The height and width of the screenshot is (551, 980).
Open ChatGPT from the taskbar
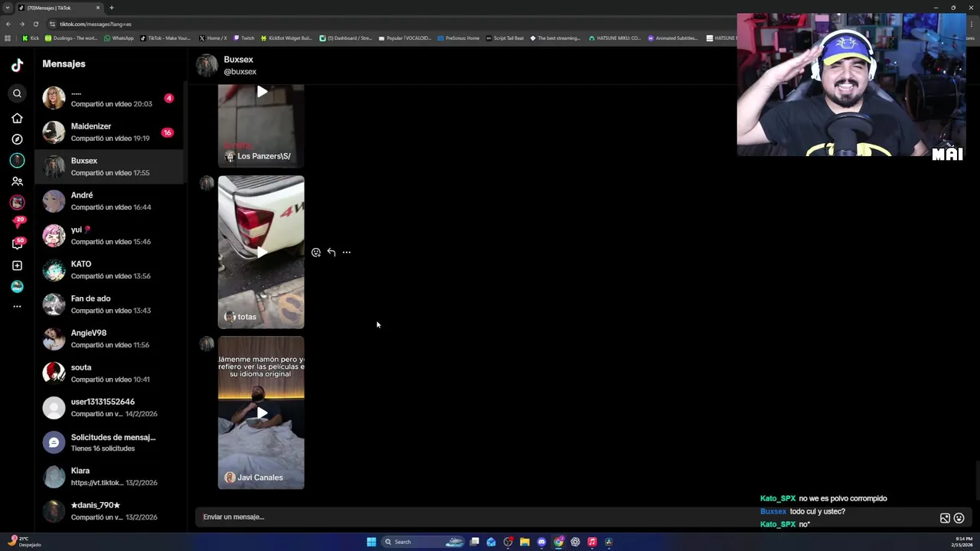click(x=575, y=542)
